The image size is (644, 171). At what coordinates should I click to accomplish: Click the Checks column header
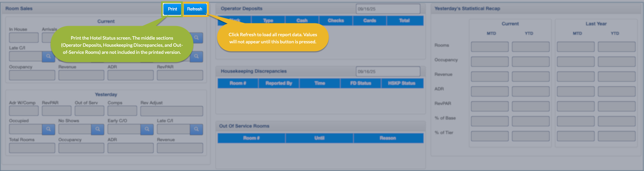coord(336,21)
